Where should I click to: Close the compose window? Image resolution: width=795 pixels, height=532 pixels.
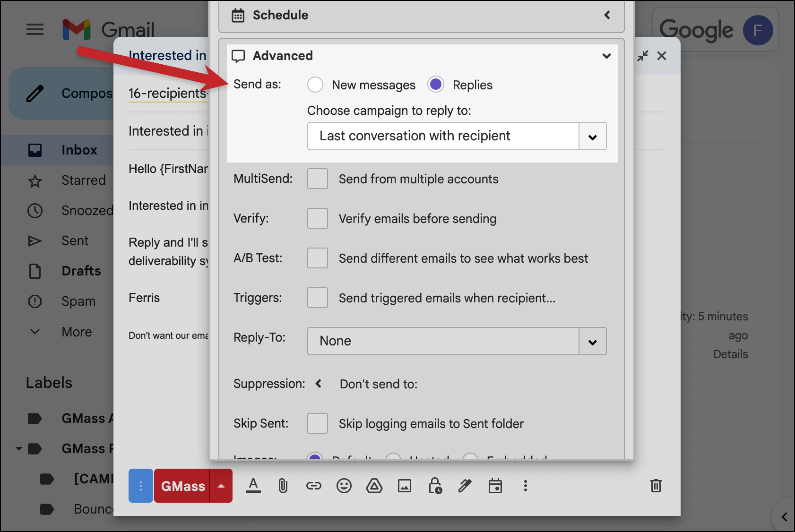click(x=662, y=56)
